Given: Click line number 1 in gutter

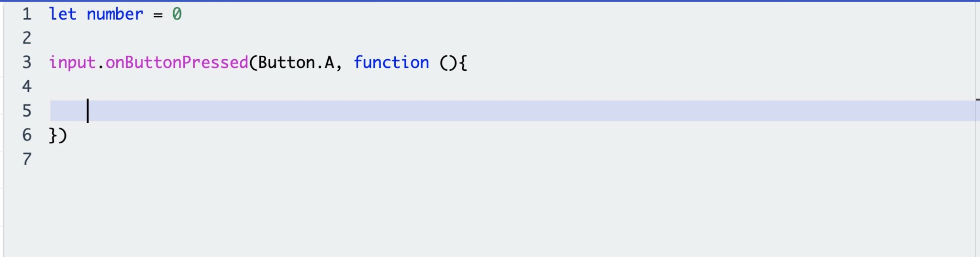Looking at the screenshot, I should click(x=27, y=14).
